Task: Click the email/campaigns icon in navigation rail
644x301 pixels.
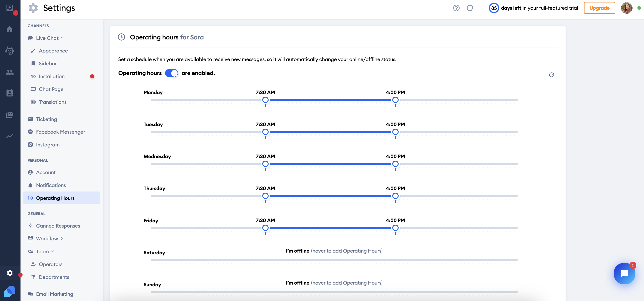Action: pos(10,115)
